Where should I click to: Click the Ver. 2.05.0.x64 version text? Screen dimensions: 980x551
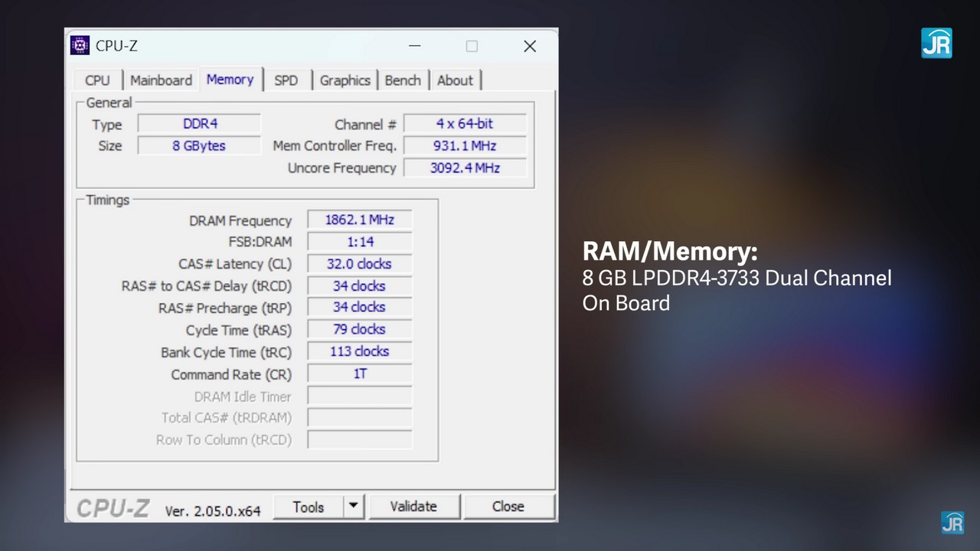click(213, 510)
